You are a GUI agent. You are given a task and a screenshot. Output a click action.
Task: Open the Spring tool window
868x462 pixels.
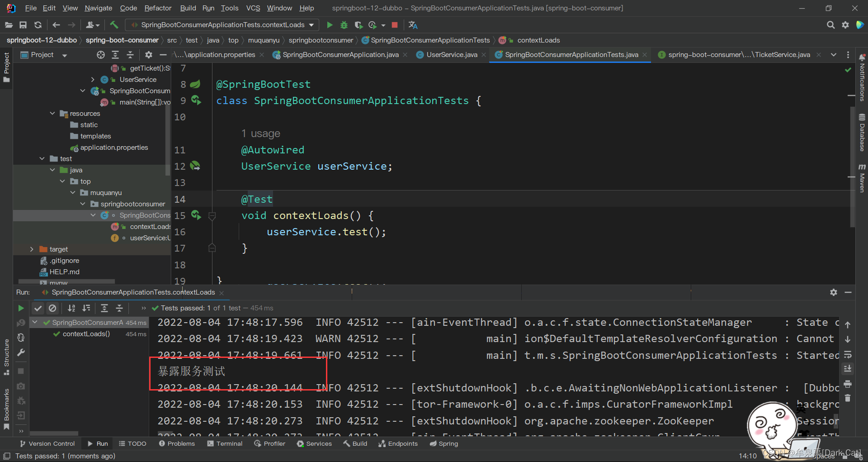[443, 443]
